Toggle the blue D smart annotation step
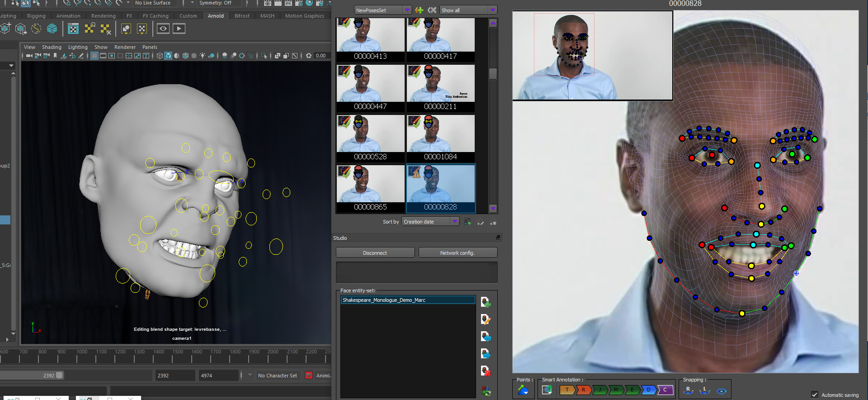The width and height of the screenshot is (868, 400). click(649, 390)
